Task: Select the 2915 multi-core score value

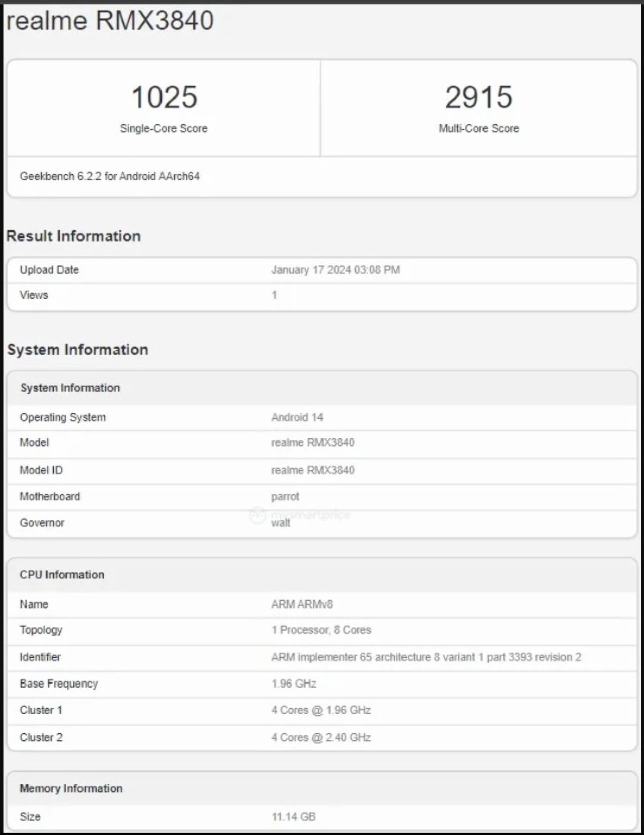Action: pos(478,97)
